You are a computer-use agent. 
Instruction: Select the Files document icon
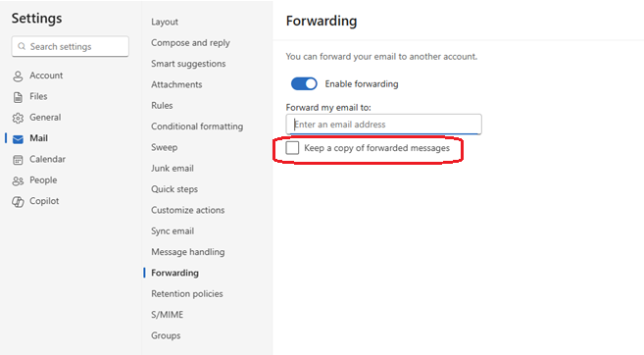(18, 97)
